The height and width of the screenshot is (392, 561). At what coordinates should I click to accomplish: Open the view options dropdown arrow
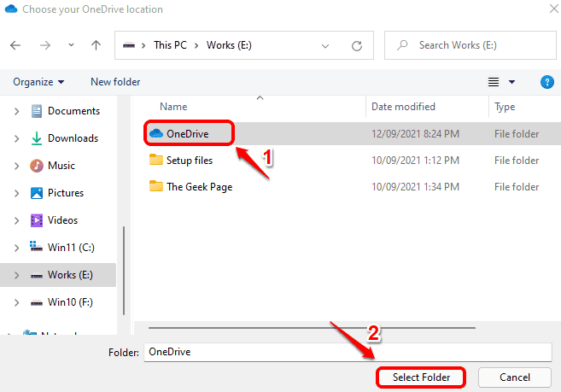tap(512, 82)
